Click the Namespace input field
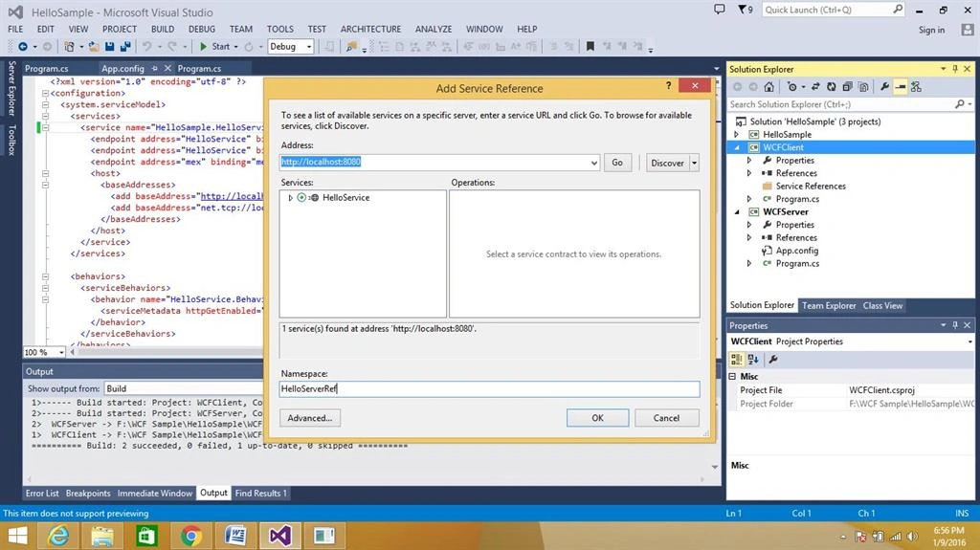The image size is (980, 550). (489, 388)
